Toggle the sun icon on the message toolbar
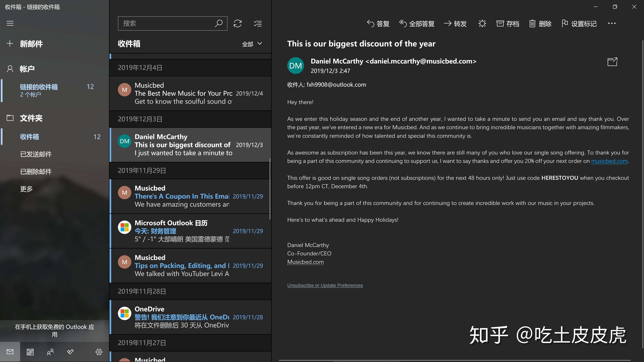 [482, 23]
